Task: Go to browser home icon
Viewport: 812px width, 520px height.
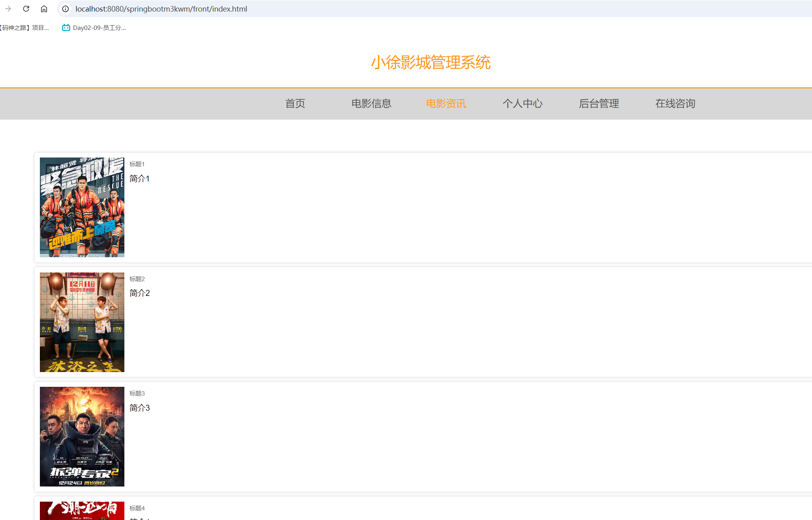Action: pos(44,9)
